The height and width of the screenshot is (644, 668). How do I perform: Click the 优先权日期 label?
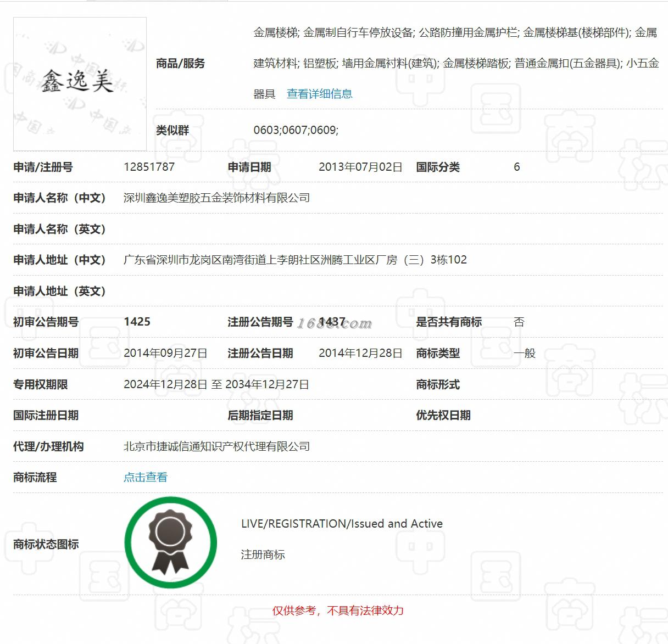point(443,415)
